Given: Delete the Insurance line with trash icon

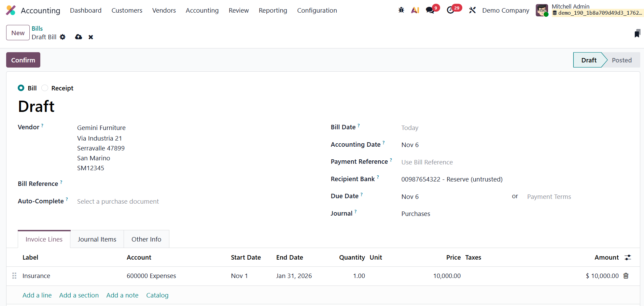Looking at the screenshot, I should 626,276.
